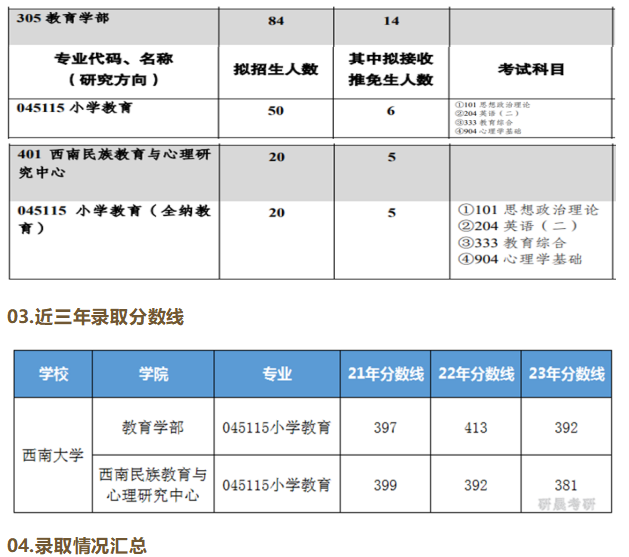629x557 pixels.
Task: Click the heading '03.近三年录取分数线'
Action: pos(95,317)
